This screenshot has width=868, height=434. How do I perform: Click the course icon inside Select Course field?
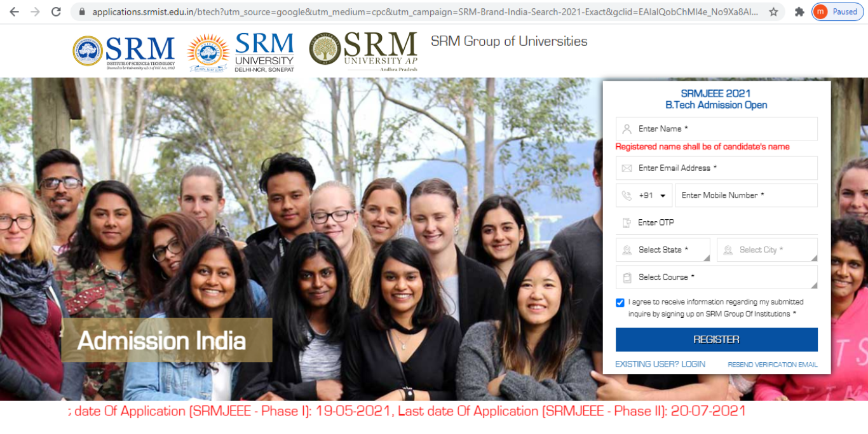click(x=628, y=277)
